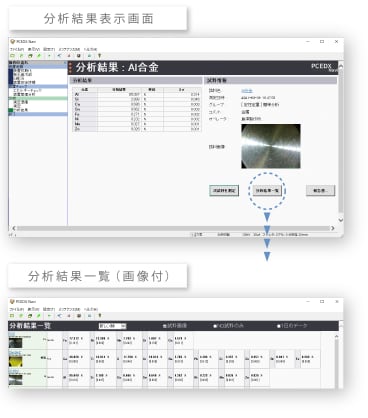Click the blue arrow icon in upper toolbar
The height and width of the screenshot is (418, 368).
[x=59, y=56]
